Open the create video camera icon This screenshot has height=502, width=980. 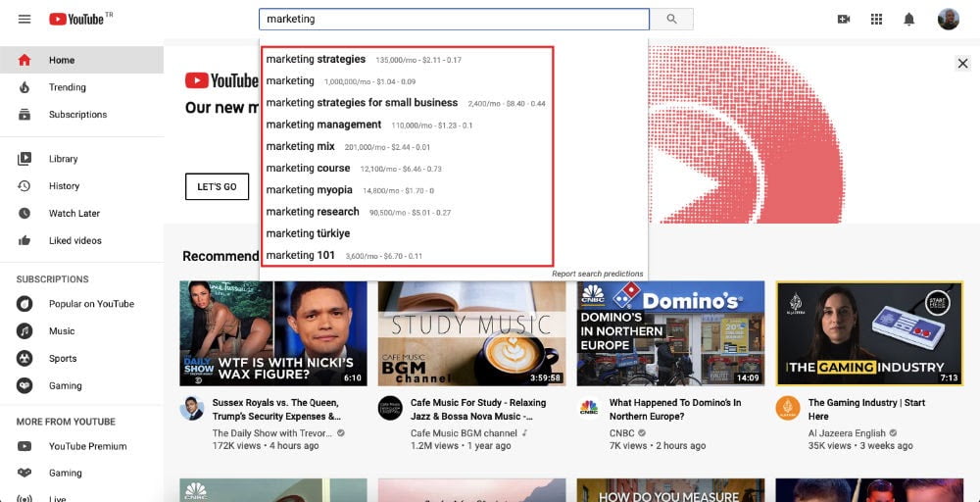844,20
